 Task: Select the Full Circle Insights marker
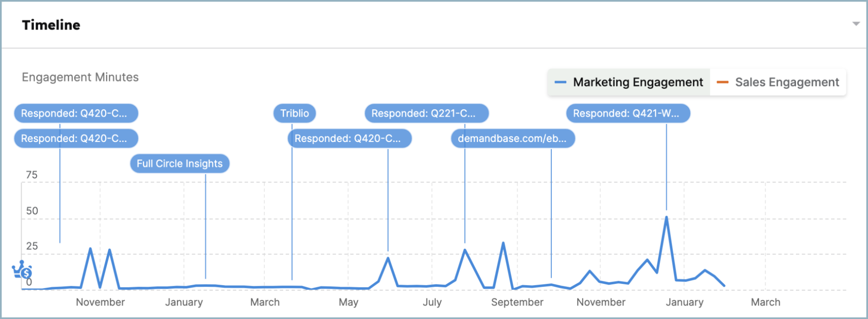pos(179,164)
